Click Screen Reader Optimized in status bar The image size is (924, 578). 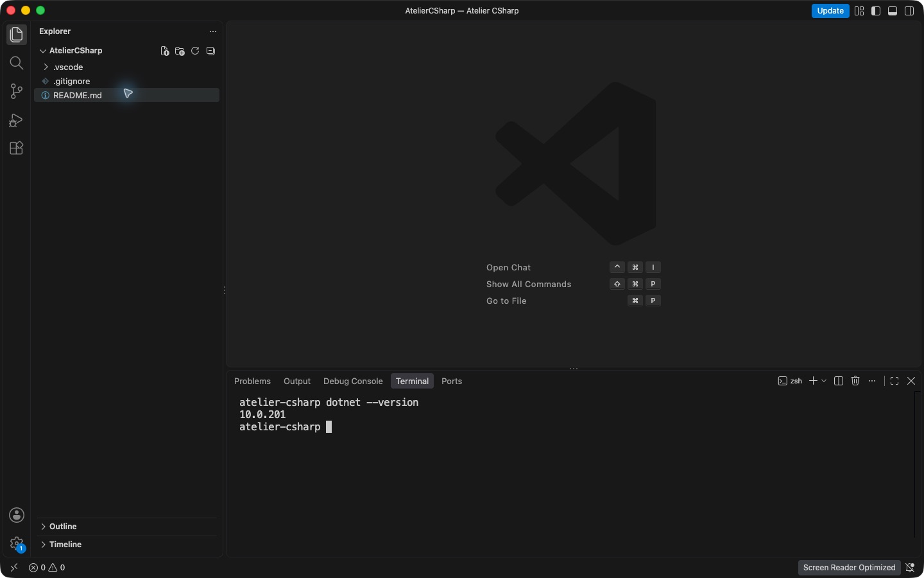[849, 568]
